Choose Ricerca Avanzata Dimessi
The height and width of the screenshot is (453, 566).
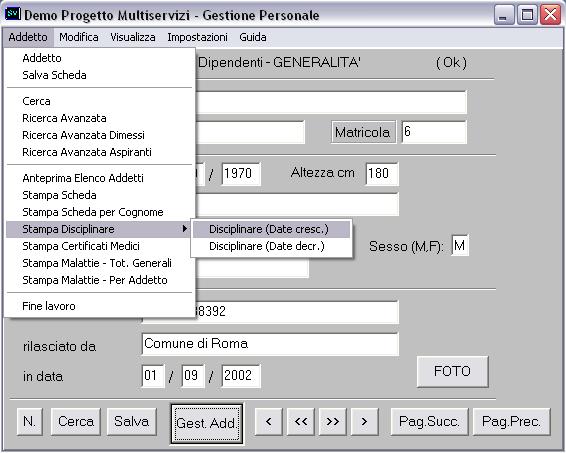[100, 135]
